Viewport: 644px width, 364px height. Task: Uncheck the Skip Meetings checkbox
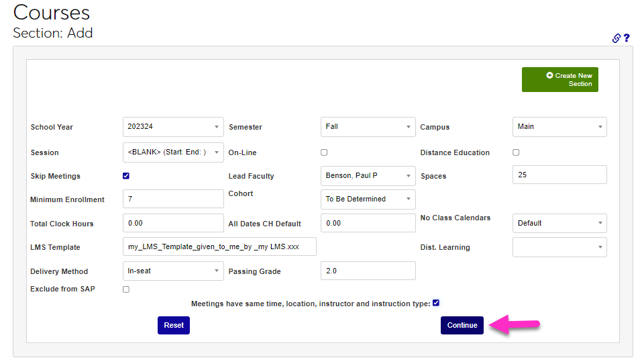(126, 176)
